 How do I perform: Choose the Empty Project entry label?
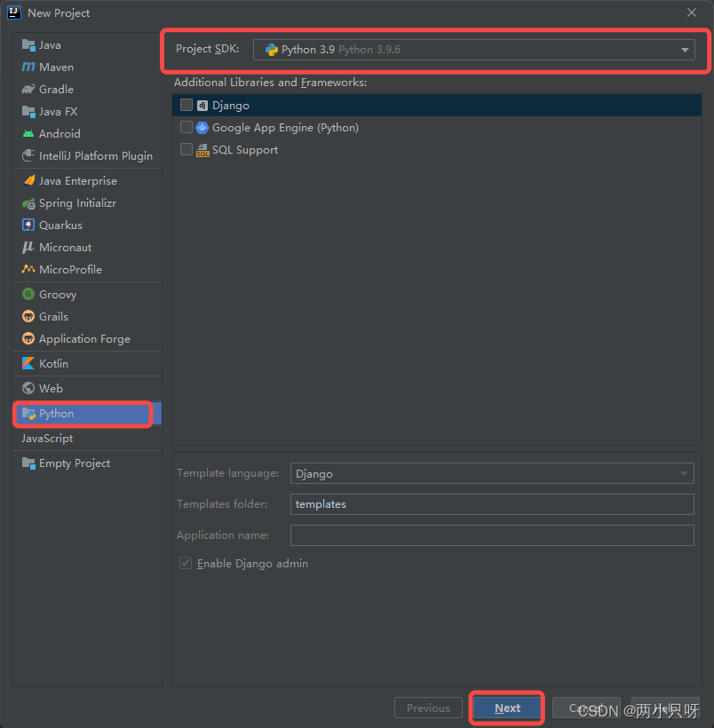click(x=75, y=463)
